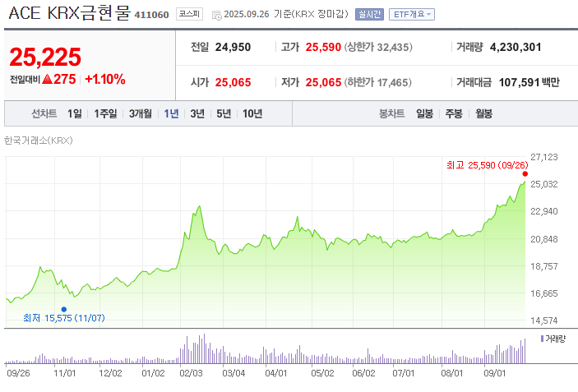Click the 상한가 32,435 text
This screenshot has width=578, height=392.
378,47
